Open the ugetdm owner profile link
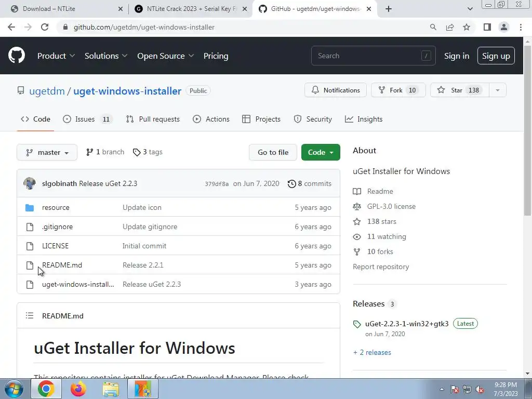This screenshot has width=532, height=399. [47, 91]
